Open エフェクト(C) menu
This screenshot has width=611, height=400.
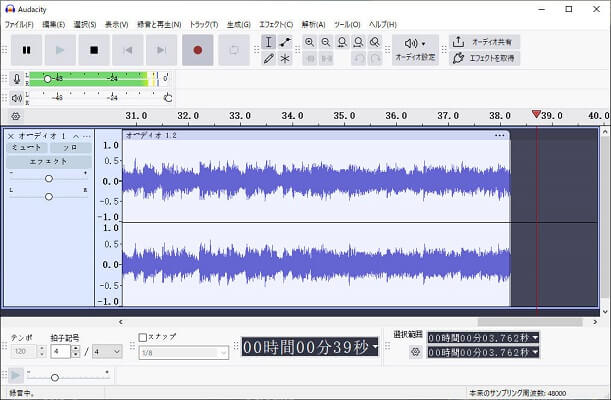coord(276,24)
